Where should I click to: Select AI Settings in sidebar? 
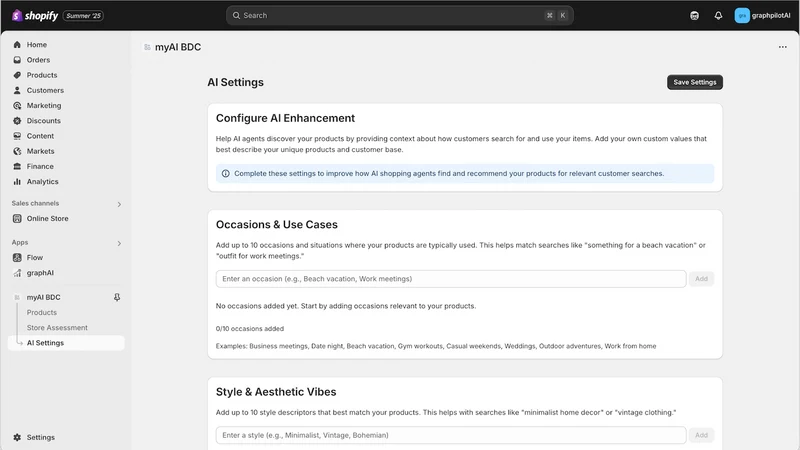coord(66,343)
